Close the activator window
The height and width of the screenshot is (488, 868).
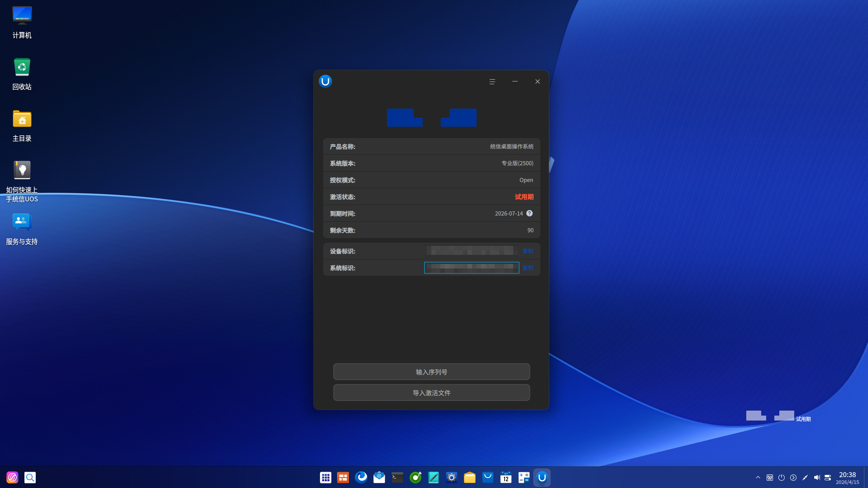tap(537, 81)
